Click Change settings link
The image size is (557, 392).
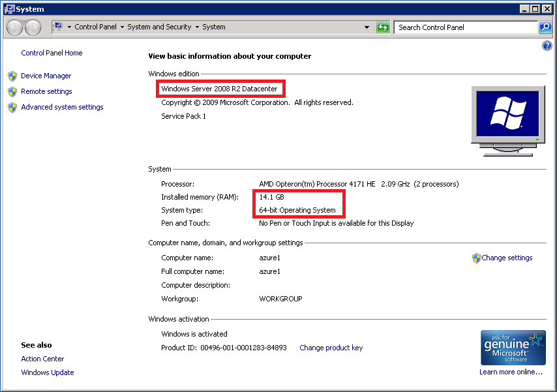(x=507, y=258)
